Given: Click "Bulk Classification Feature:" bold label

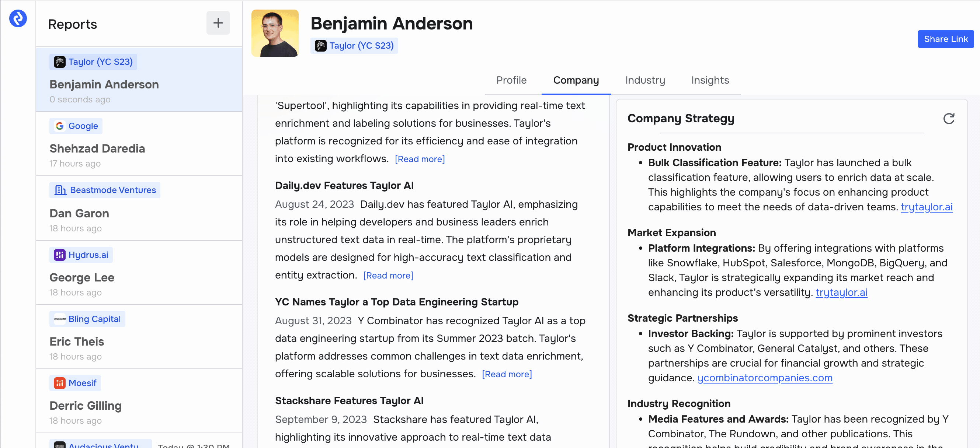Looking at the screenshot, I should click(x=715, y=163).
